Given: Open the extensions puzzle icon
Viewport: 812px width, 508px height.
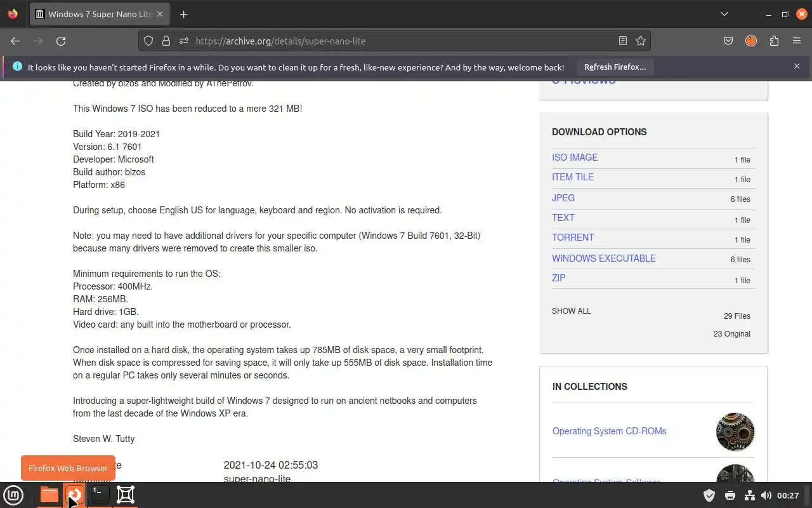Looking at the screenshot, I should [774, 41].
